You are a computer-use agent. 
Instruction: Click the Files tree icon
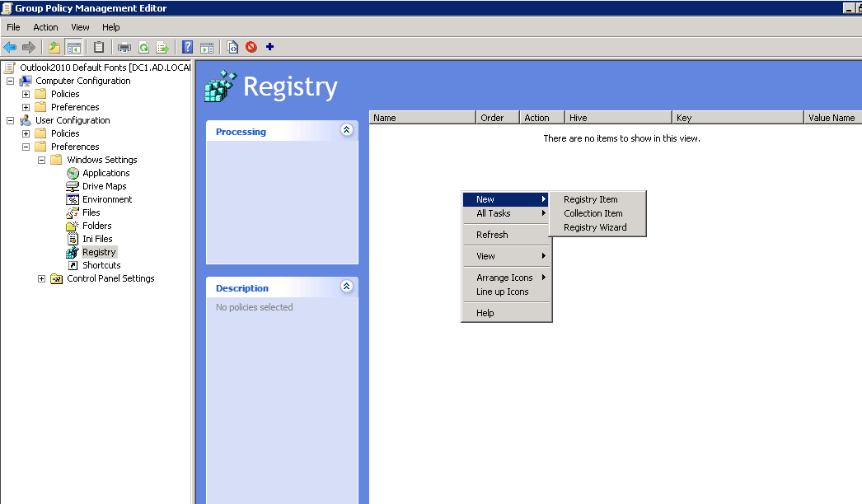(73, 212)
